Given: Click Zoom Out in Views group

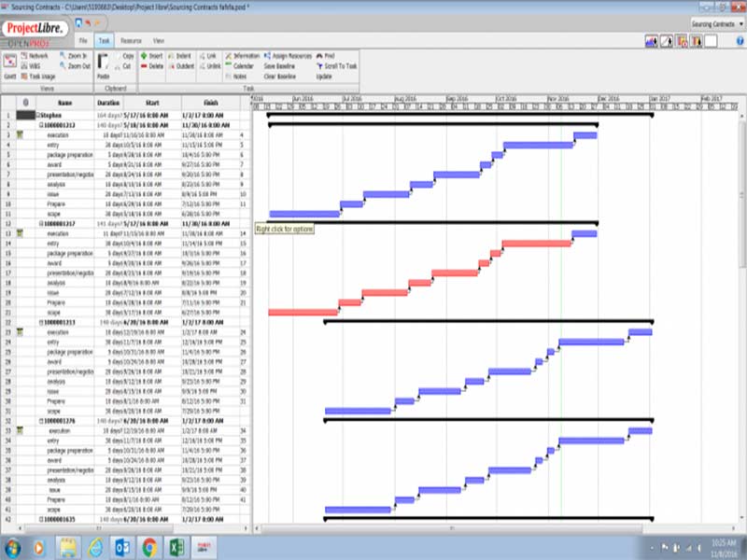Looking at the screenshot, I should coord(75,66).
